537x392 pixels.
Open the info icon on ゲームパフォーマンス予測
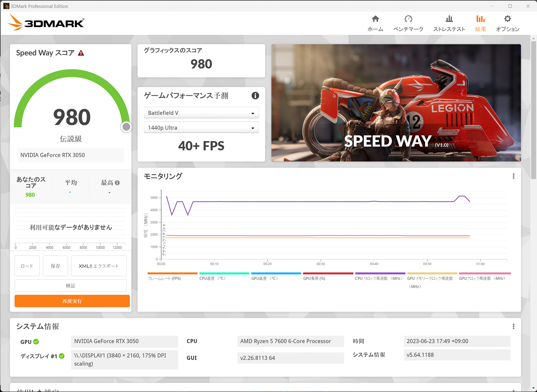[x=255, y=96]
